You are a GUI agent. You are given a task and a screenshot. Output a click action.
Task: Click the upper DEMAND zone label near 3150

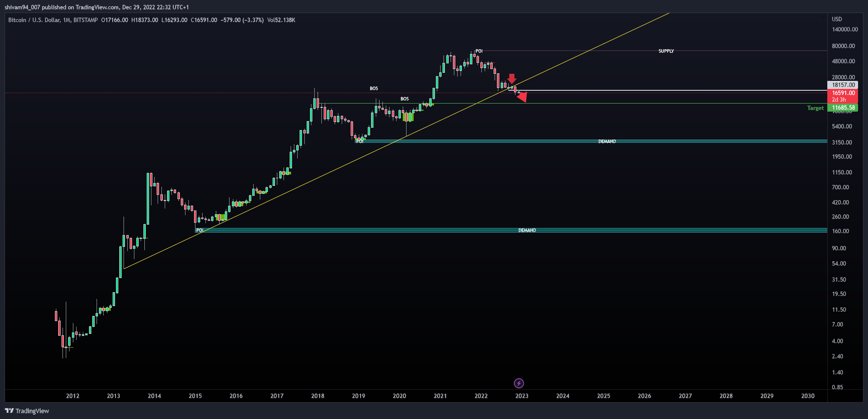[607, 141]
